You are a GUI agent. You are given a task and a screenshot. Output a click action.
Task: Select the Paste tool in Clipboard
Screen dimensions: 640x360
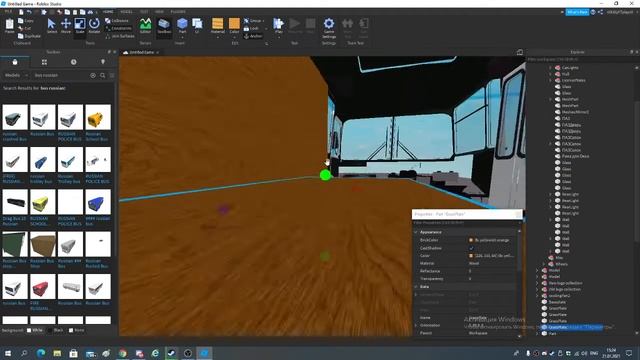9,26
